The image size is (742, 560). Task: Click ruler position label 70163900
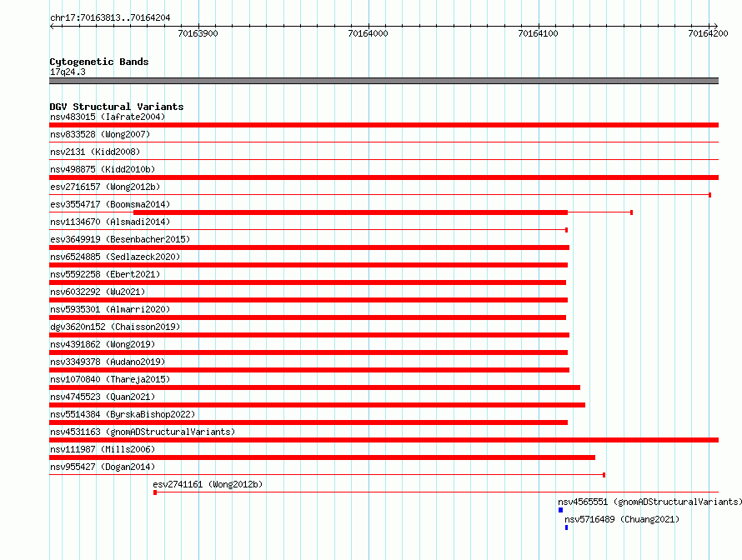coord(198,33)
